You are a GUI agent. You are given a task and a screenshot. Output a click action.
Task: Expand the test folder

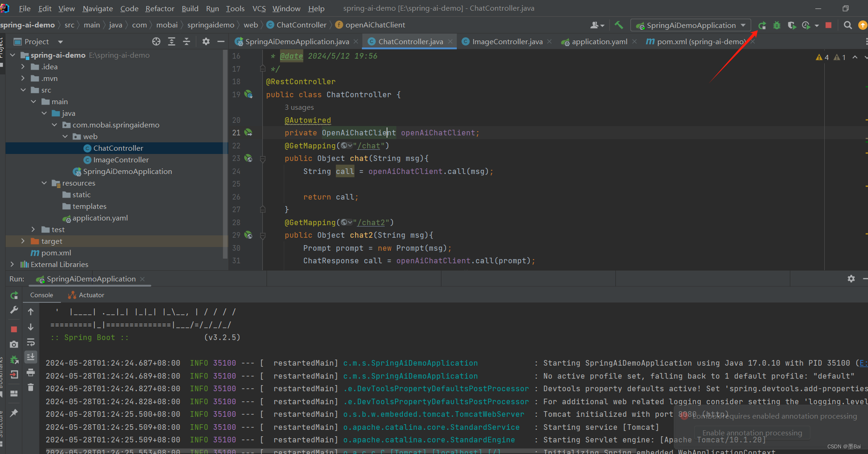(33, 229)
